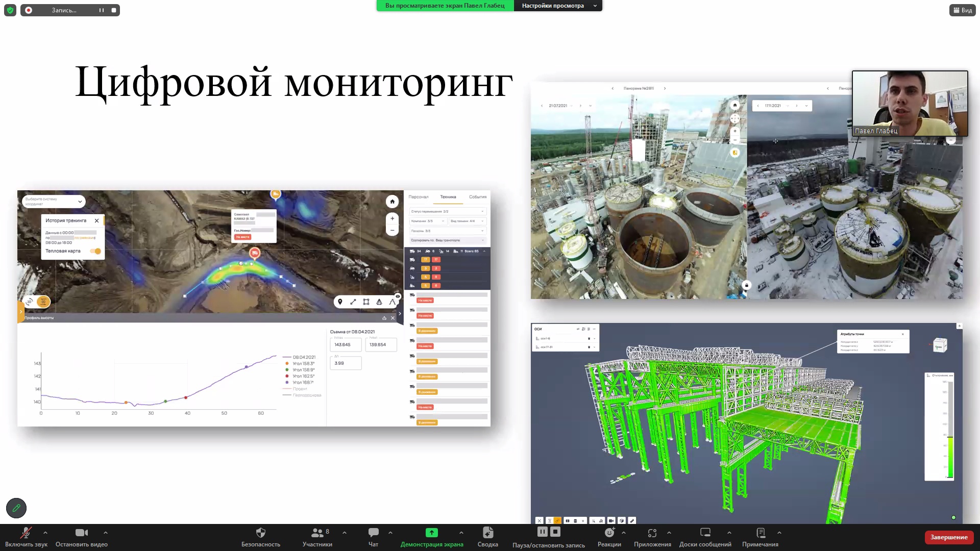Open the Участники participants panel
The image size is (980, 551).
pyautogui.click(x=317, y=537)
